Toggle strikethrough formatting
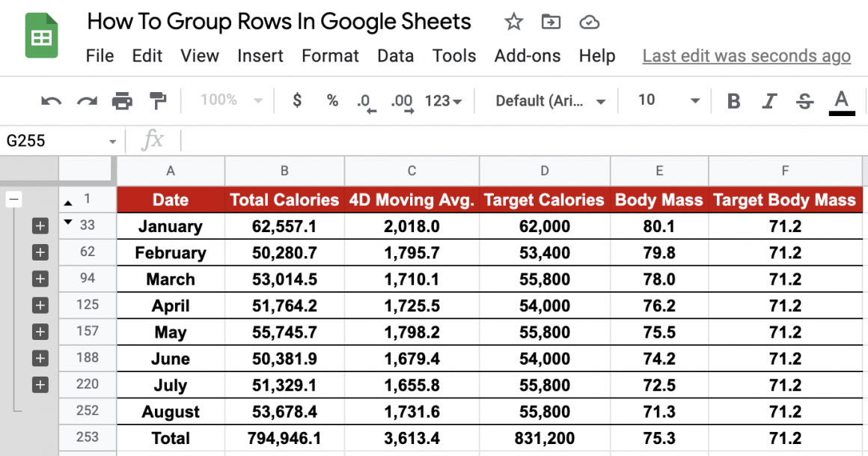The height and width of the screenshot is (456, 868). (805, 101)
